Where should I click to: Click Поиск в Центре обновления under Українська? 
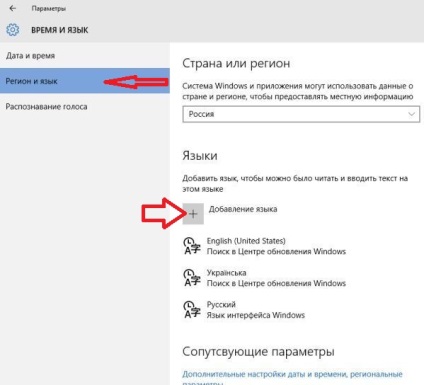click(276, 283)
